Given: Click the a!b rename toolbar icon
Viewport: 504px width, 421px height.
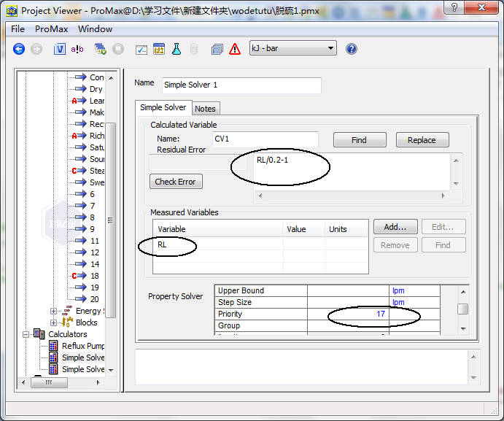Looking at the screenshot, I should [77, 49].
